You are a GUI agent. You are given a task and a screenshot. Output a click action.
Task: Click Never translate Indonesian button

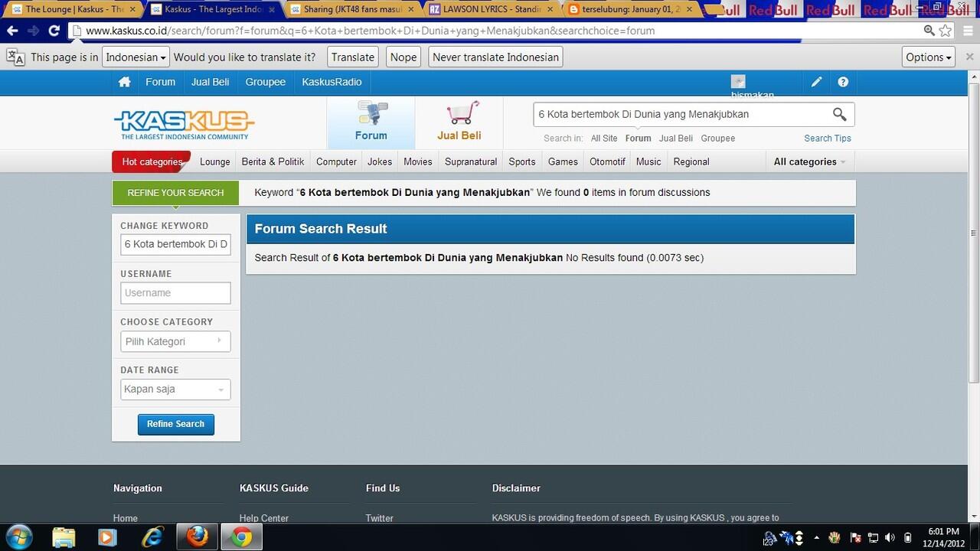(x=495, y=57)
